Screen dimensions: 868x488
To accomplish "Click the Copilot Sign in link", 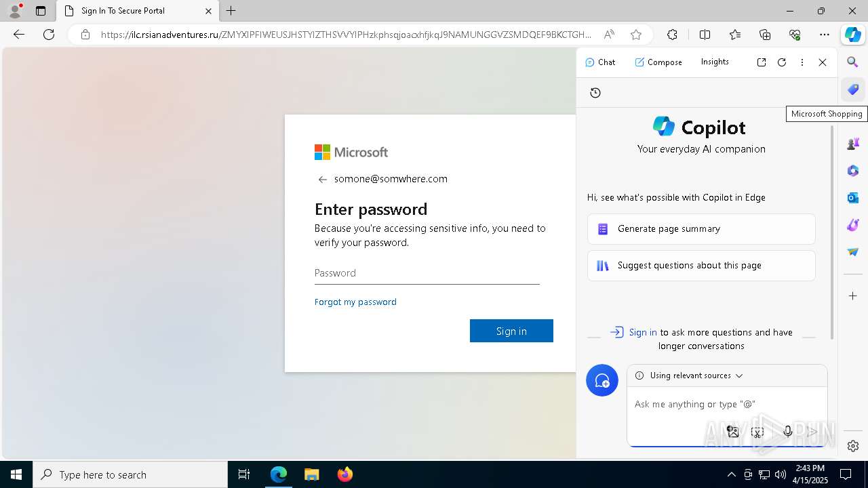I will (x=642, y=332).
